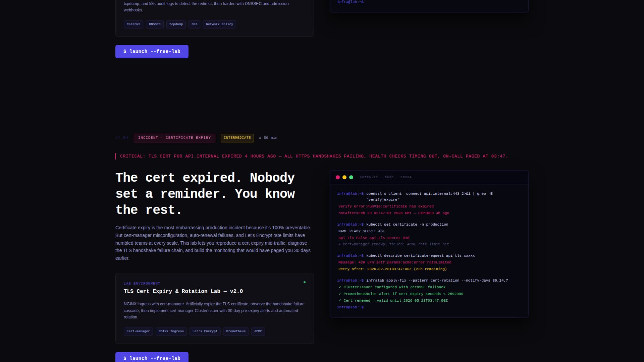Viewport: 644px width, 362px height.
Task: Click the 'Cert renewed — valid until' line
Action: [x=393, y=301]
